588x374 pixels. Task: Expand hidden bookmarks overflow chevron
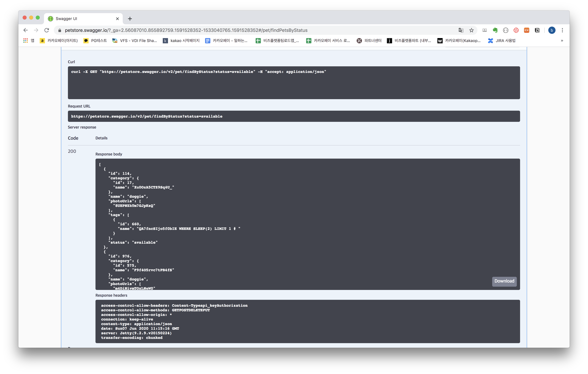click(562, 41)
